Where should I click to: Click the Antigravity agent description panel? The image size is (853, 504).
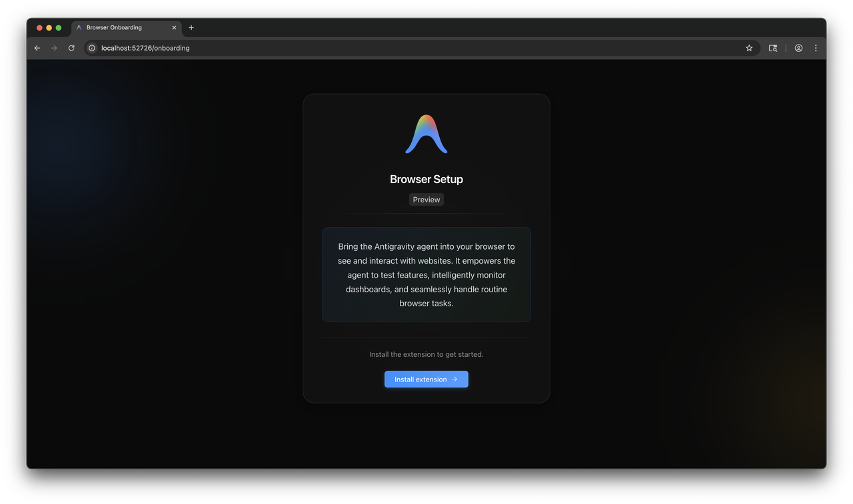[x=426, y=274]
